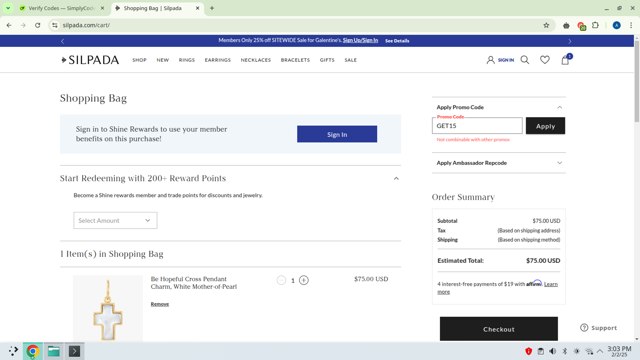The height and width of the screenshot is (360, 640).
Task: Open the SHOP menu
Action: pyautogui.click(x=139, y=60)
